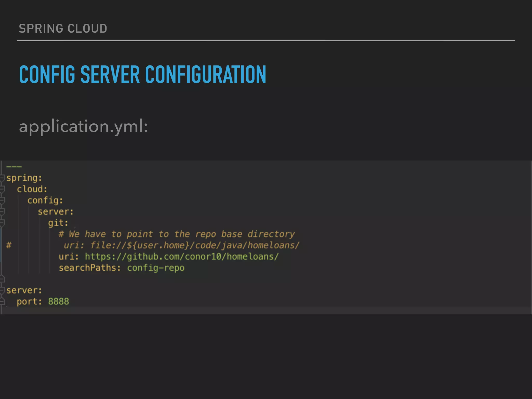Screen dimensions: 532x399
Task: Collapse the fold marker beside indented server:
Action: point(2,212)
